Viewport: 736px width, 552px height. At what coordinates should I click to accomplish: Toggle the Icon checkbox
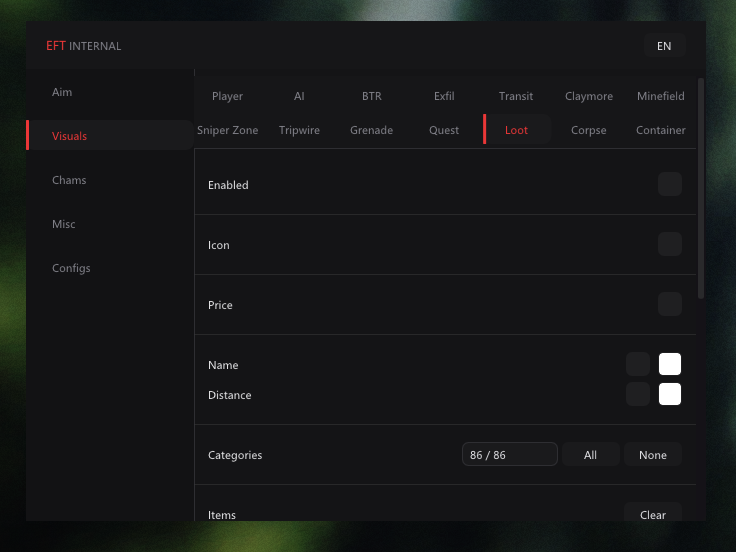[x=670, y=244]
